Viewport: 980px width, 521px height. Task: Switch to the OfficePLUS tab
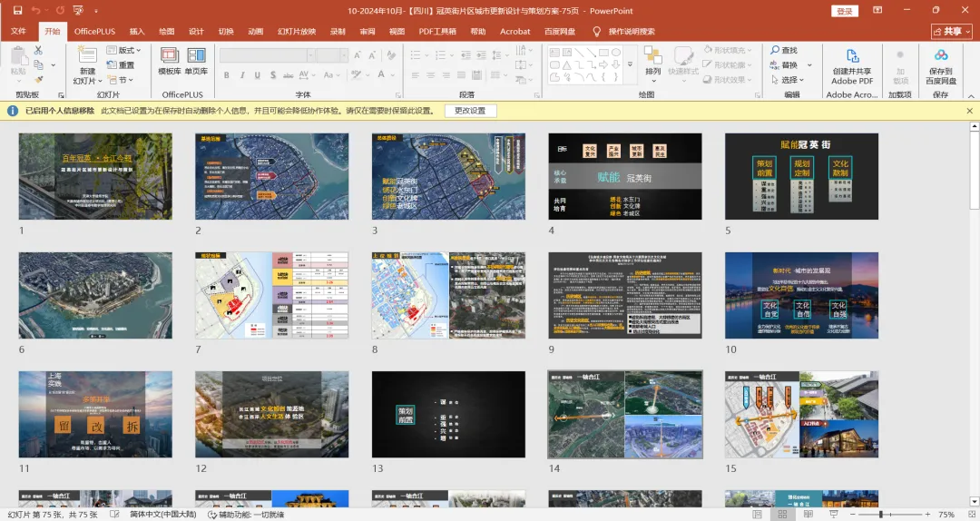point(95,31)
